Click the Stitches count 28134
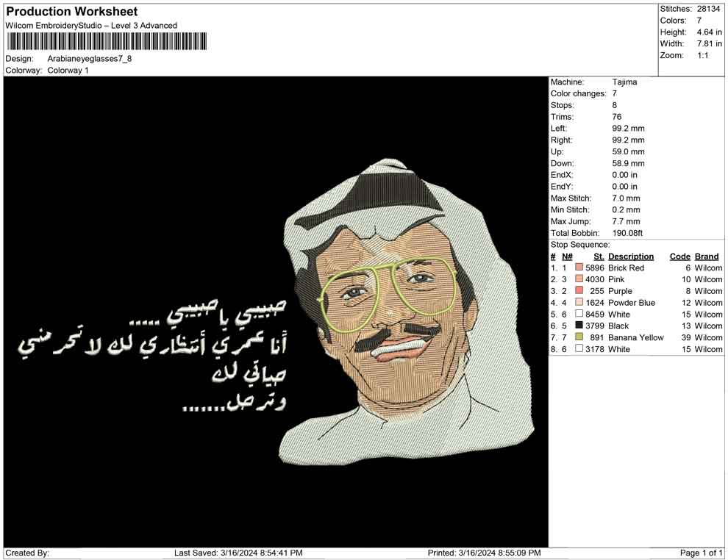Screen dimensions: 728x560 coord(708,9)
